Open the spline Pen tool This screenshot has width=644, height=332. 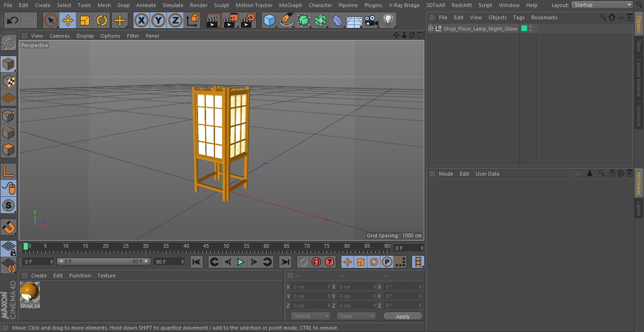tap(286, 20)
